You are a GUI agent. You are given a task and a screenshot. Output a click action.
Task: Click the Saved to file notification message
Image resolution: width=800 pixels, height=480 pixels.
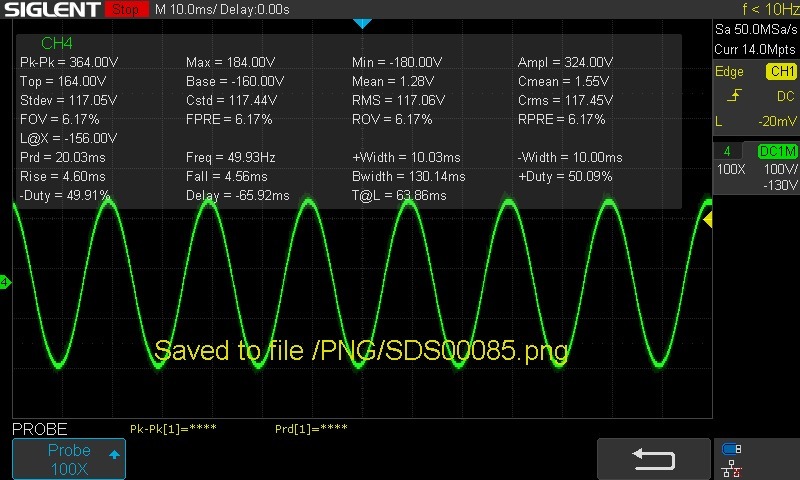pyautogui.click(x=361, y=351)
